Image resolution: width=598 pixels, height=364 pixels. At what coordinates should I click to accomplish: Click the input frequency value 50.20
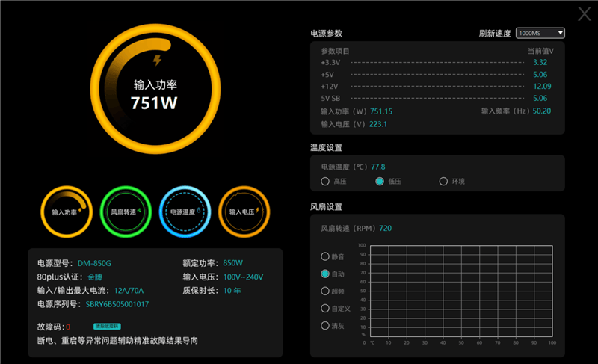click(541, 111)
